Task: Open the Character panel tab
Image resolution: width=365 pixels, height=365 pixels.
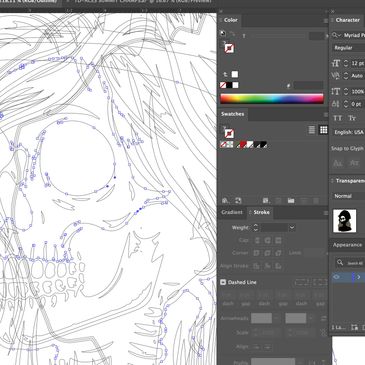Action: pos(347,20)
